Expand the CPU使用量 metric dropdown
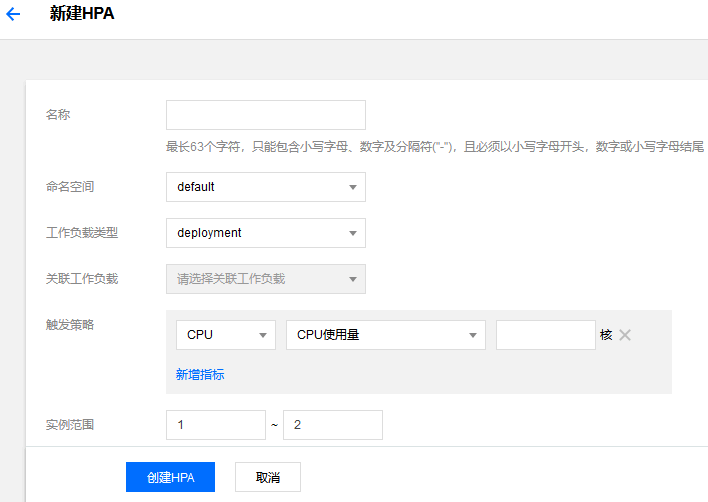Screen dimensions: 708x502 click(386, 335)
